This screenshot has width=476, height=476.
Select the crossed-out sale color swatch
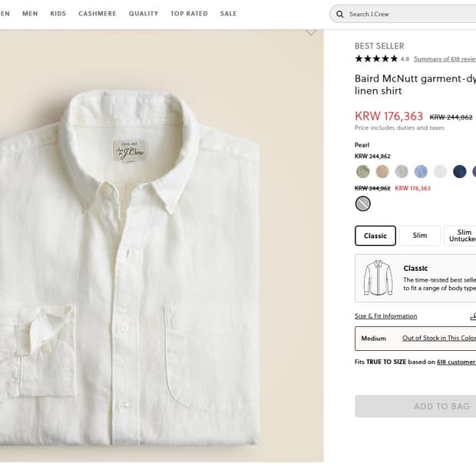(363, 203)
